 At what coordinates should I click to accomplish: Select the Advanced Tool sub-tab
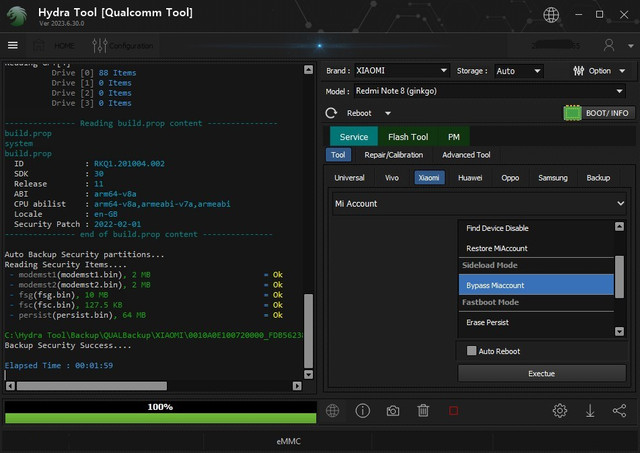pyautogui.click(x=466, y=155)
